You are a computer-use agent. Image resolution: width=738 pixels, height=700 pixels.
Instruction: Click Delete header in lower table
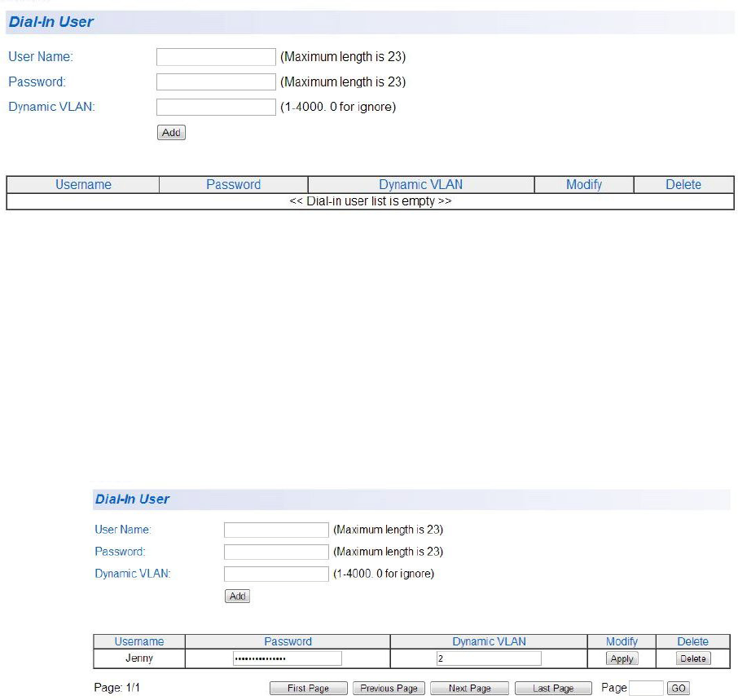tap(693, 641)
